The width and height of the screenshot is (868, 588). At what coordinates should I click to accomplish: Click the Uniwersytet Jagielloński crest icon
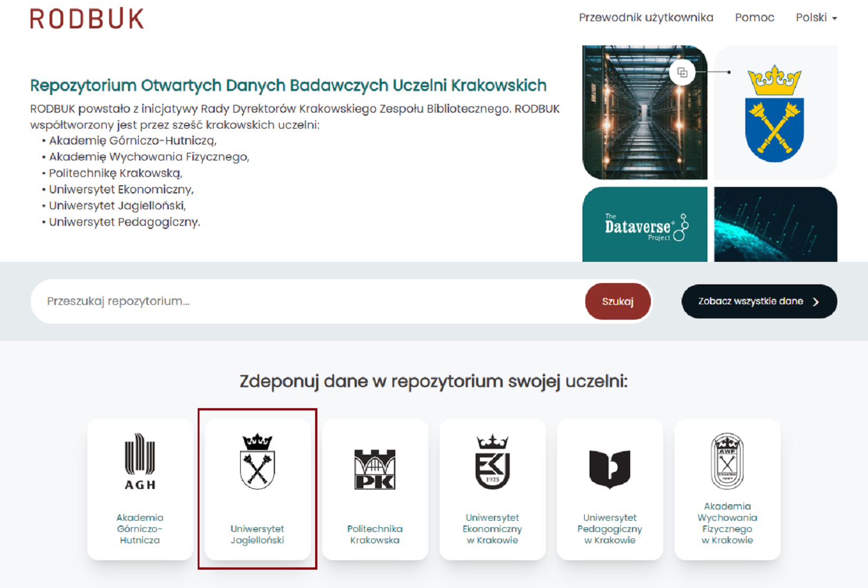tap(257, 461)
